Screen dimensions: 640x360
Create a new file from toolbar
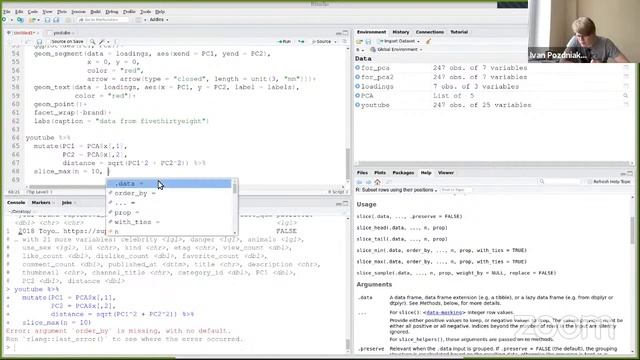pyautogui.click(x=4, y=20)
